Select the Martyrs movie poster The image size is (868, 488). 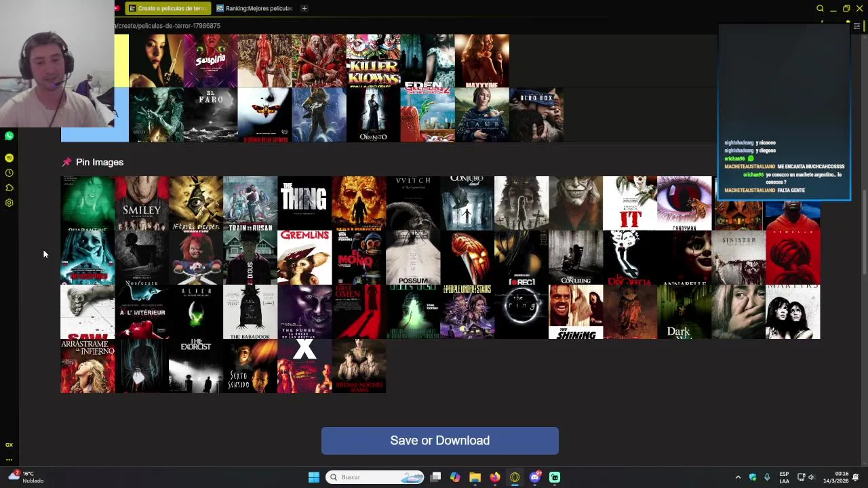(793, 311)
